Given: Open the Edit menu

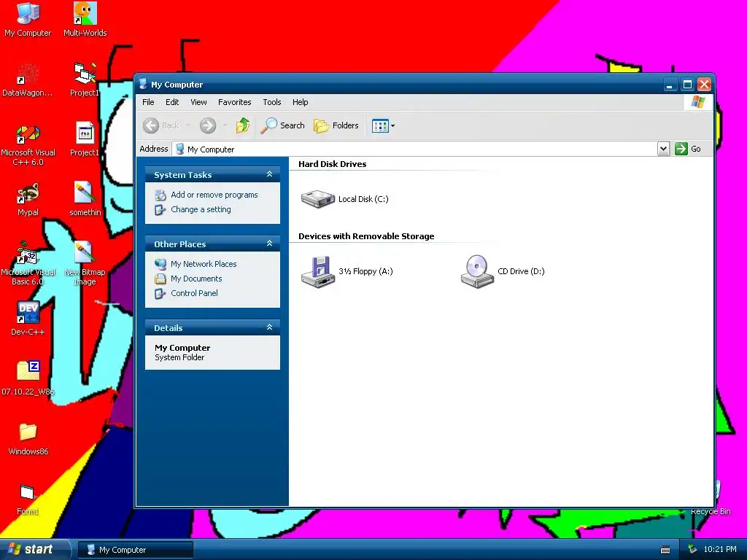Looking at the screenshot, I should (172, 102).
